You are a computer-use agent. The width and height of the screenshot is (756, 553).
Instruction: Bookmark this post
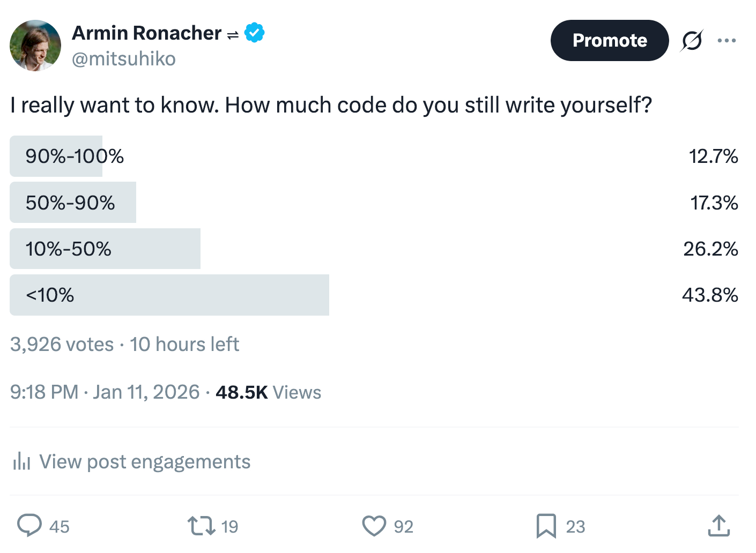click(x=546, y=526)
